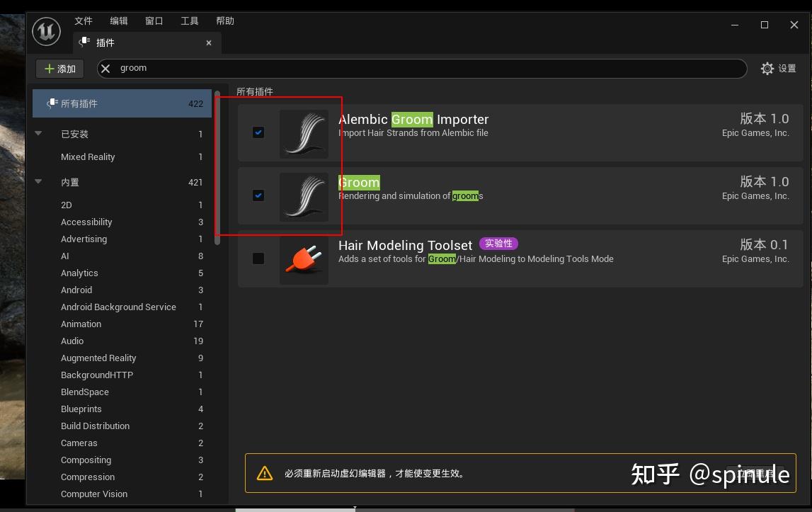Click "Import Hair Strands from Alembic file" description
The height and width of the screenshot is (512, 812).
coord(413,133)
